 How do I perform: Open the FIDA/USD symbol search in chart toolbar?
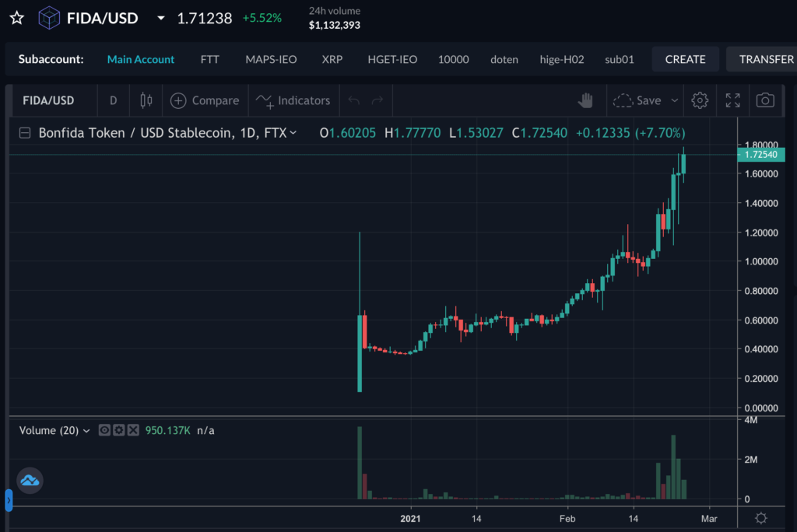click(x=48, y=100)
